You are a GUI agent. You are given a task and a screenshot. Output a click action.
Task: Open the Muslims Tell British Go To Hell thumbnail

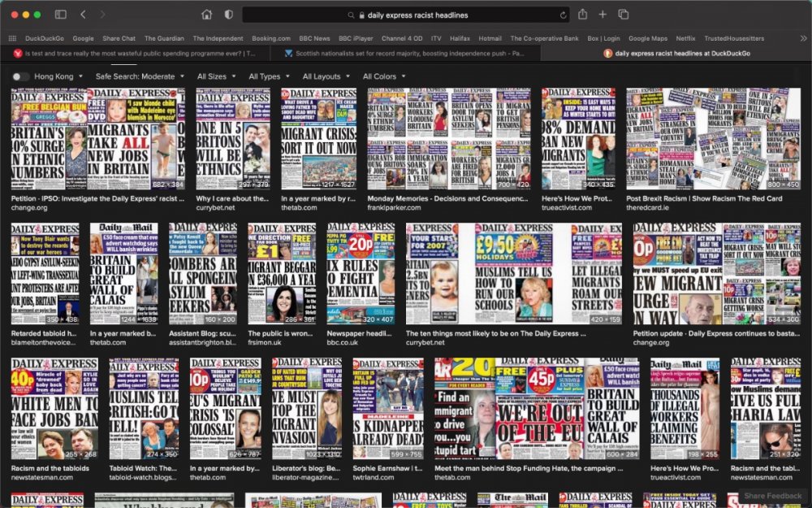pos(144,409)
